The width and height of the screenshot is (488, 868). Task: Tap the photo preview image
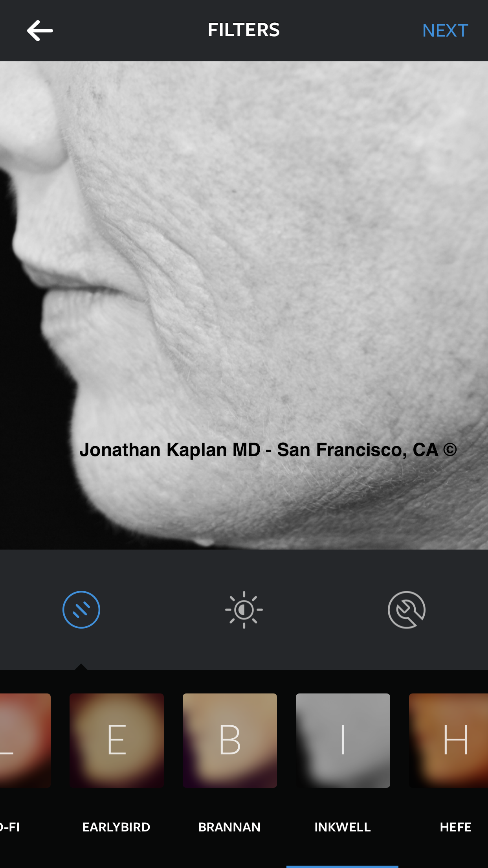(244, 305)
